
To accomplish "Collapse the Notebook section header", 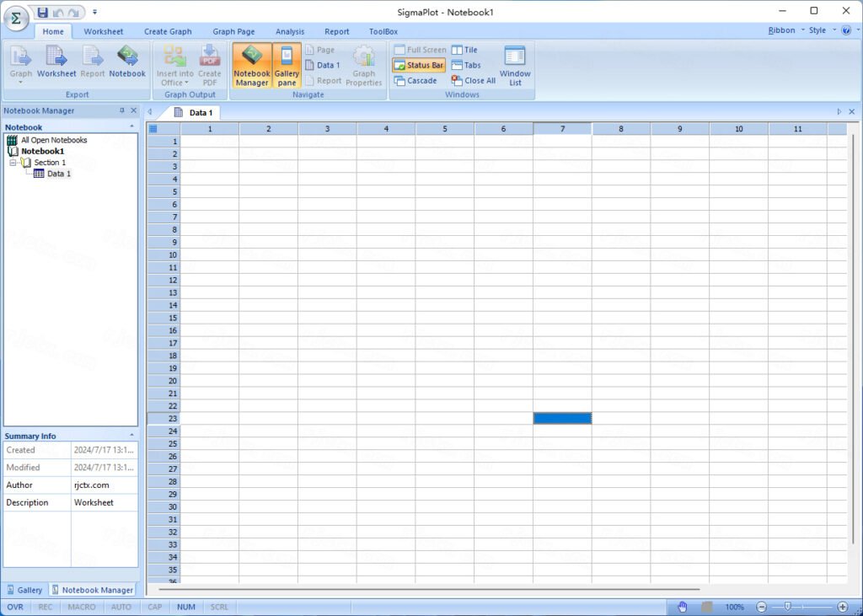I will click(131, 126).
